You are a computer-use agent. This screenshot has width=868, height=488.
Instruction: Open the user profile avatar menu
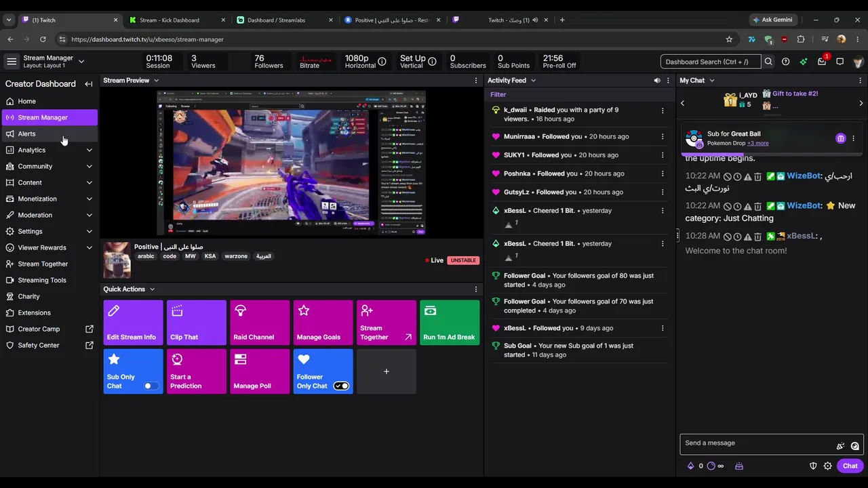click(x=858, y=62)
